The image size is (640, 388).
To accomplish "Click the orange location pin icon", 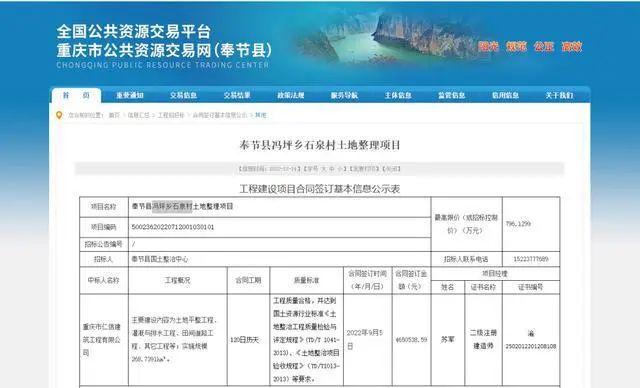I will click(x=59, y=115).
